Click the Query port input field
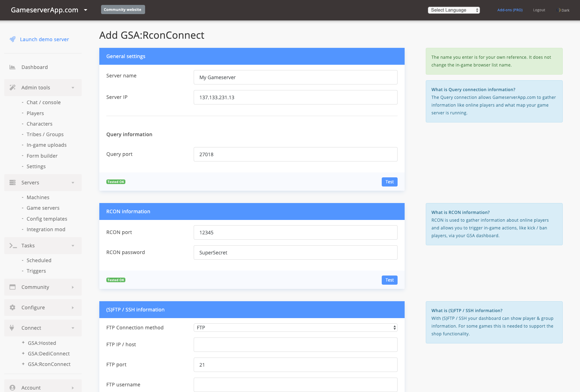Screen dimensions: 580x392 [295, 154]
